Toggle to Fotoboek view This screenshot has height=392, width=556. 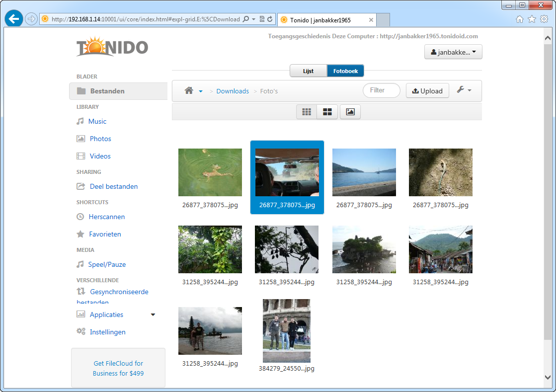345,71
